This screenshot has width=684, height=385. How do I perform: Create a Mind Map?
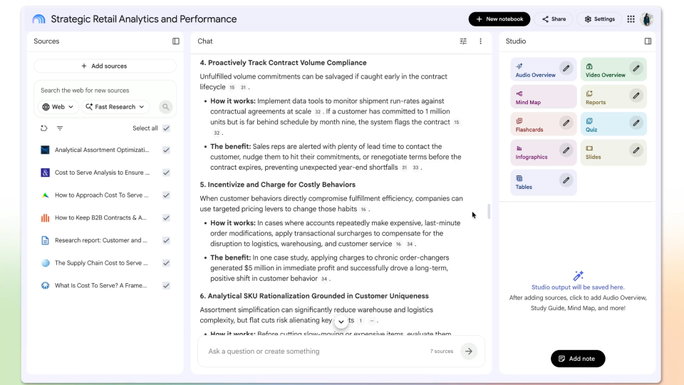[544, 97]
